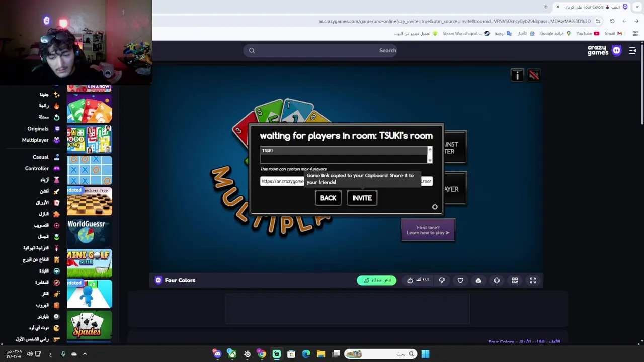Open the game info icon
Viewport: 644px width, 362px height.
(x=517, y=75)
